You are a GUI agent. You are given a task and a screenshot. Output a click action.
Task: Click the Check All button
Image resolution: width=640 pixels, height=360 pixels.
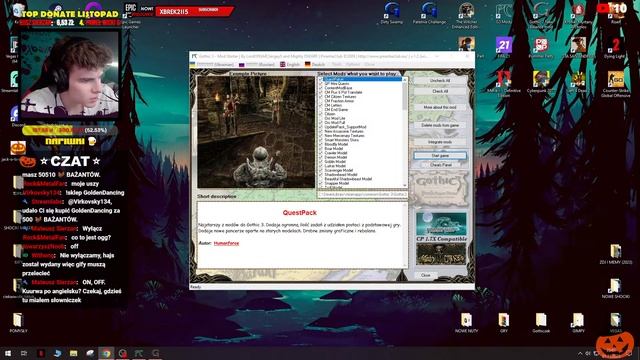440,91
